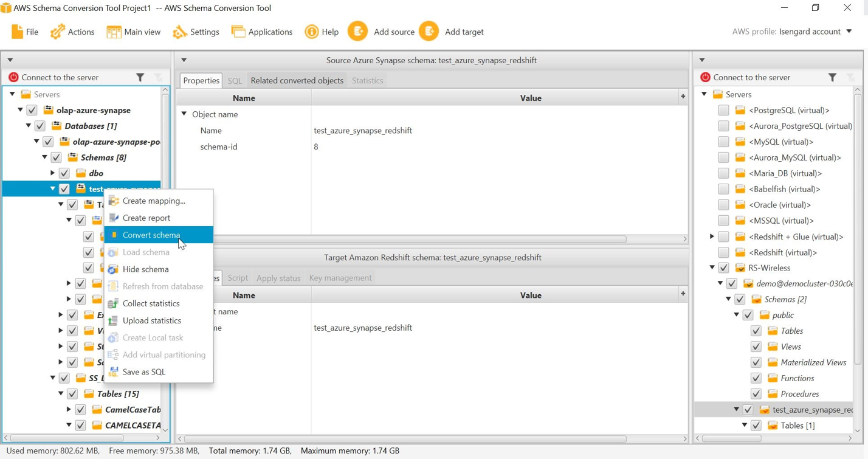Click the Help toolbar icon
The width and height of the screenshot is (868, 459).
311,32
